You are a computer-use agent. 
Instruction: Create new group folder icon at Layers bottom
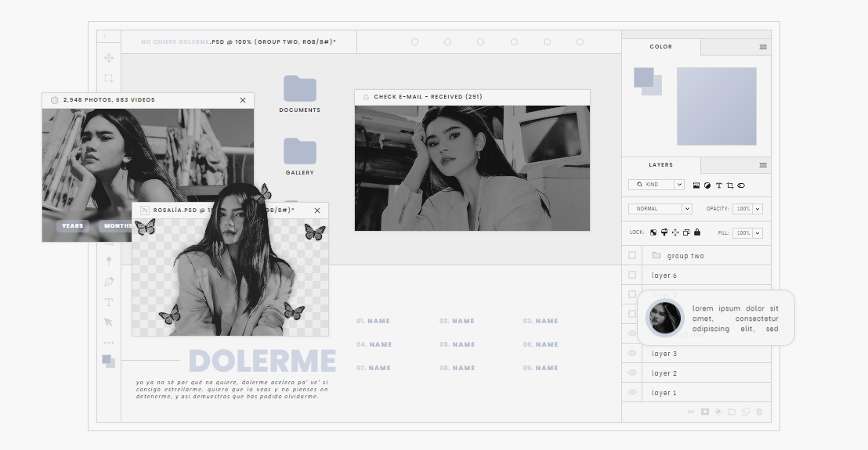(732, 412)
